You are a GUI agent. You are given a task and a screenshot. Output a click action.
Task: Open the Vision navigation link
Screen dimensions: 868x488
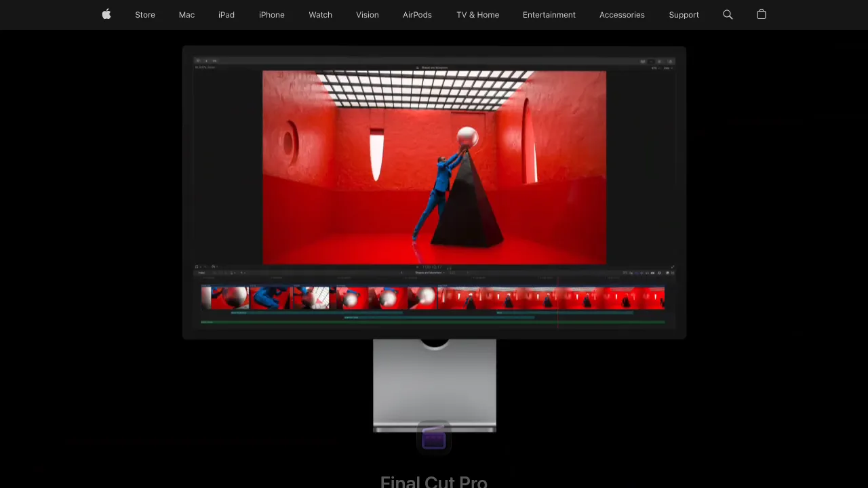[x=368, y=15]
